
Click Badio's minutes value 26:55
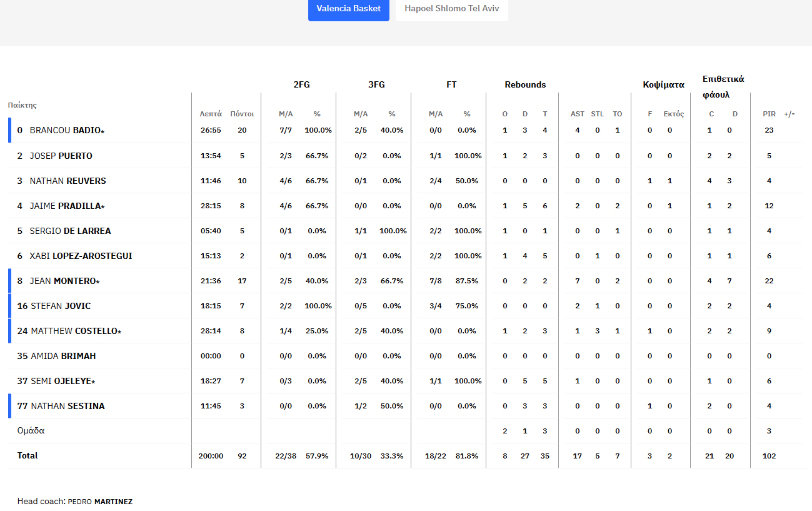coord(211,130)
